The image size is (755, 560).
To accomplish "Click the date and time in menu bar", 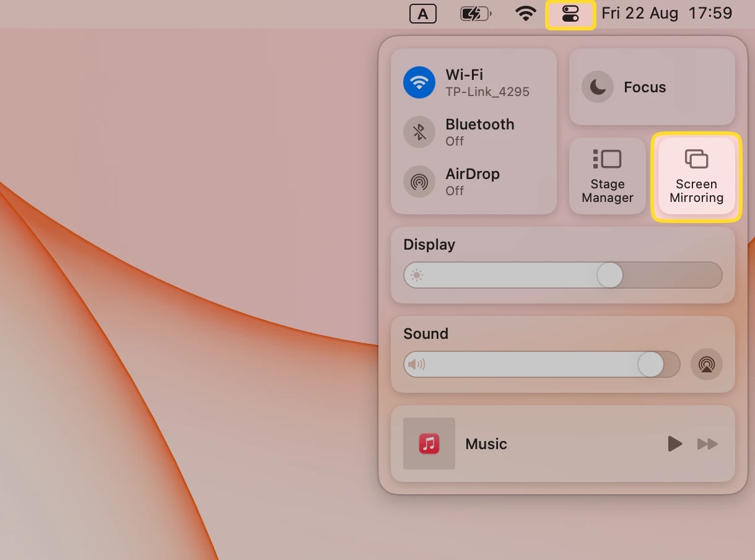I will (666, 13).
